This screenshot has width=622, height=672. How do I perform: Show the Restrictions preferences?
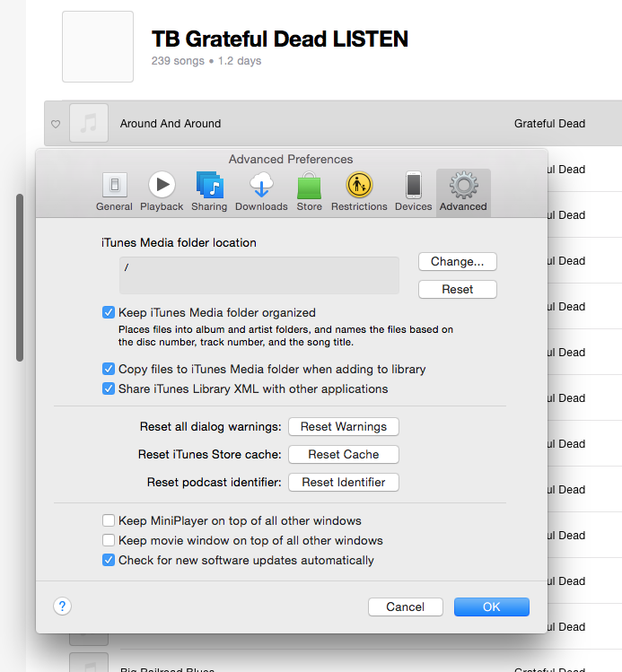[359, 192]
